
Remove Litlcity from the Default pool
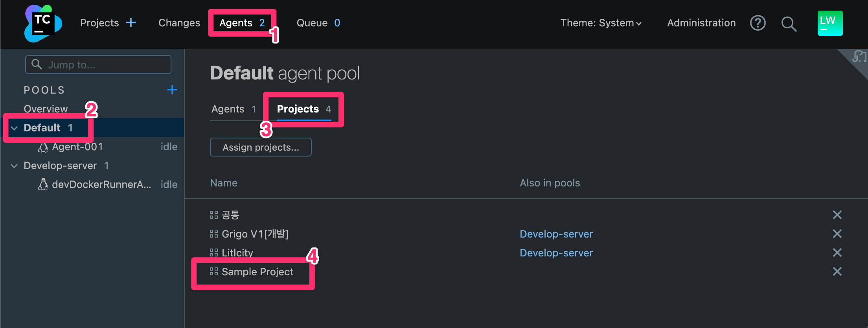click(x=837, y=252)
